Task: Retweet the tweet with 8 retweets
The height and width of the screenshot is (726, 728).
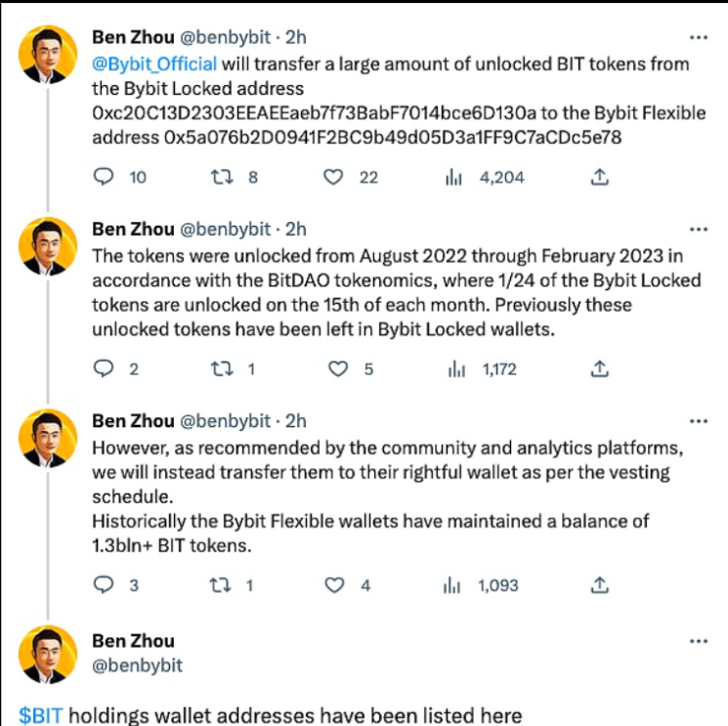Action: click(x=223, y=177)
